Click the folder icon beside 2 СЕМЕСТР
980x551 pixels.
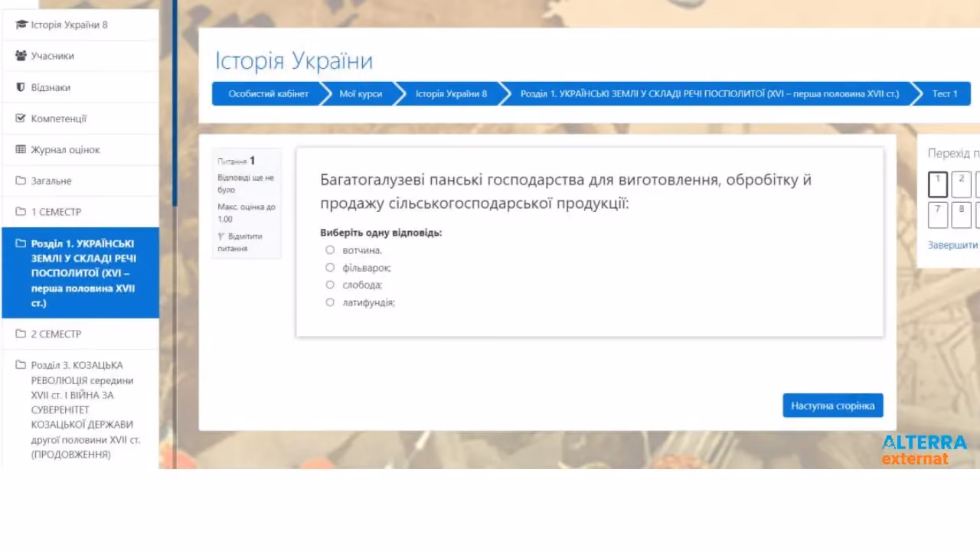click(x=21, y=334)
